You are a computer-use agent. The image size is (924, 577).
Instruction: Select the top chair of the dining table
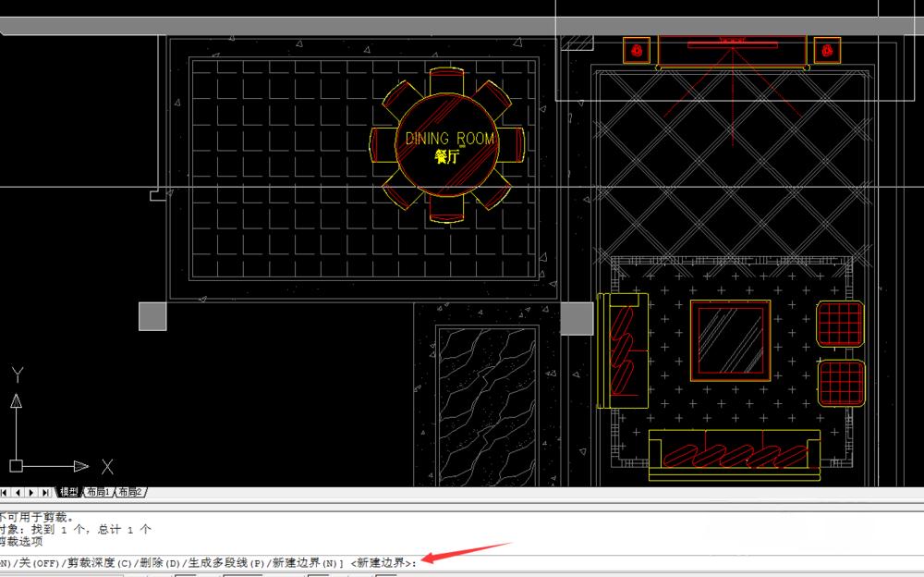[x=446, y=81]
